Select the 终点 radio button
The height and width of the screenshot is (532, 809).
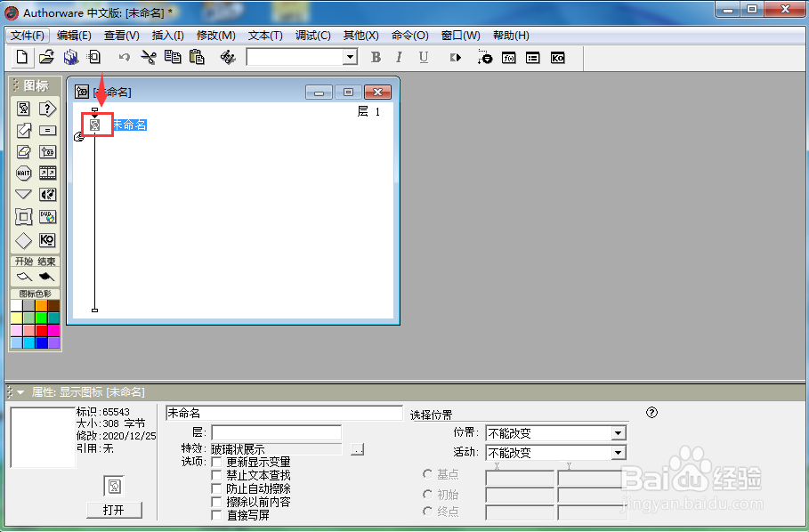pos(428,512)
